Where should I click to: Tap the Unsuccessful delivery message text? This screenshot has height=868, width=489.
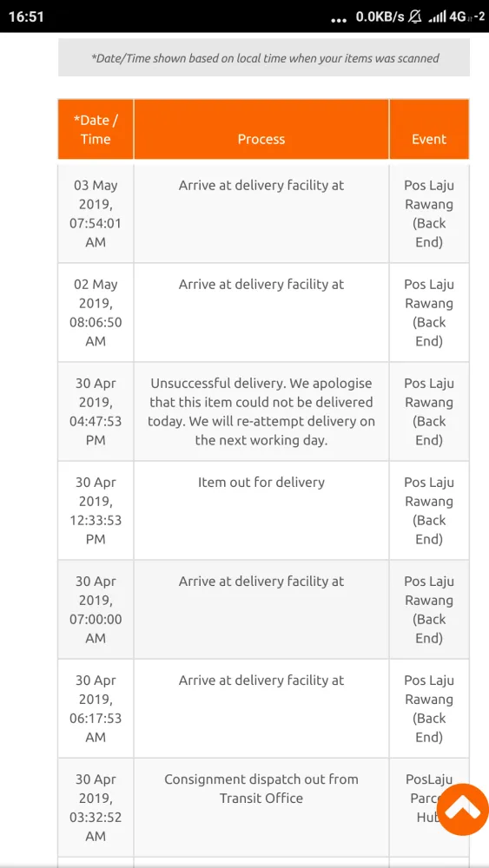point(261,411)
